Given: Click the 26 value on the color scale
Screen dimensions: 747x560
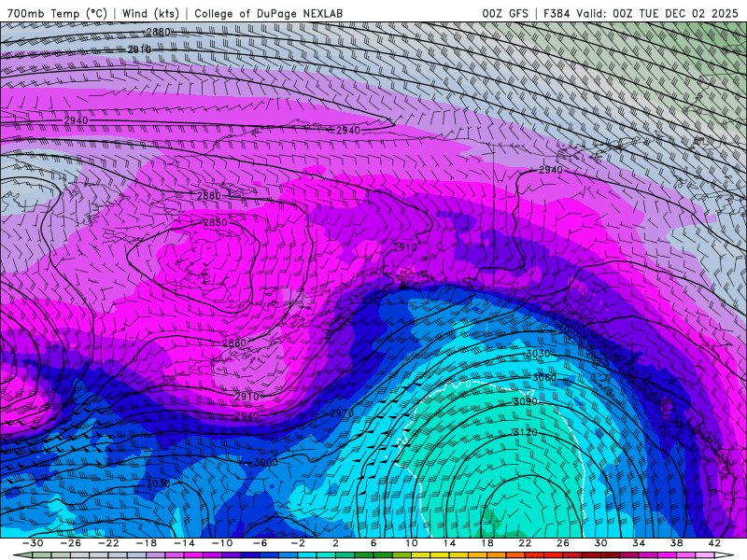Looking at the screenshot, I should click(563, 543).
